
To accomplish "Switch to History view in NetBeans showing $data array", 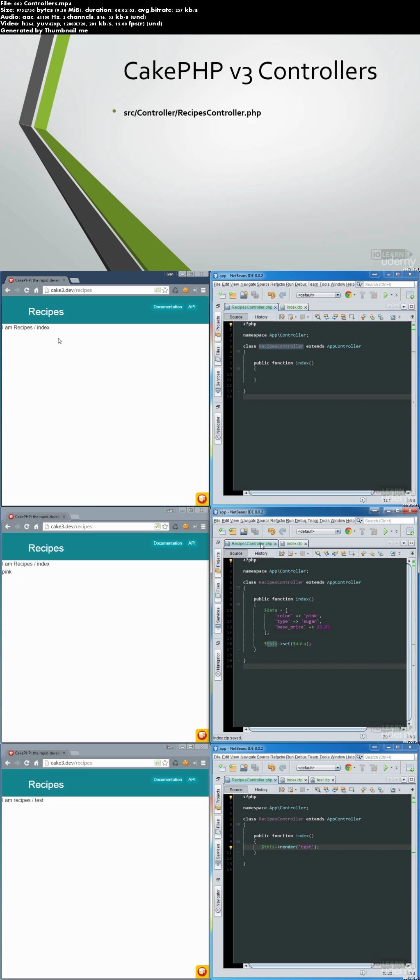I will tap(261, 553).
